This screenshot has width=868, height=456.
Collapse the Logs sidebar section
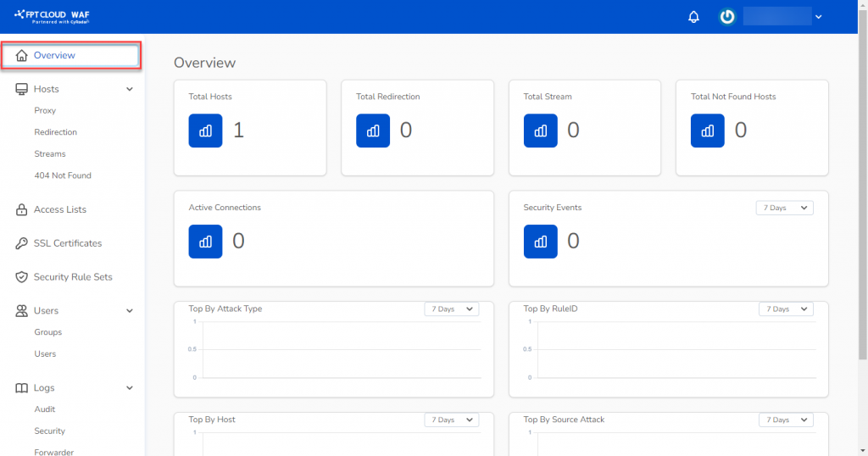coord(130,388)
